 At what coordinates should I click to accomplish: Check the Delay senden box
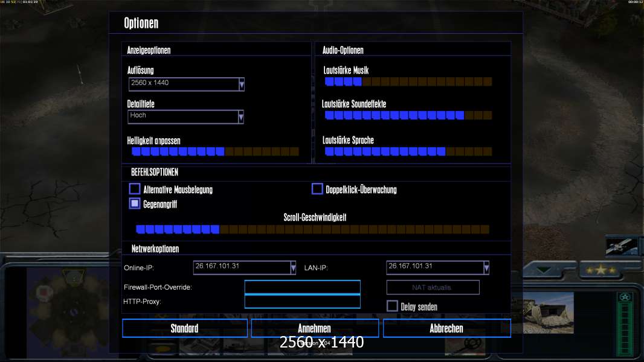point(392,306)
